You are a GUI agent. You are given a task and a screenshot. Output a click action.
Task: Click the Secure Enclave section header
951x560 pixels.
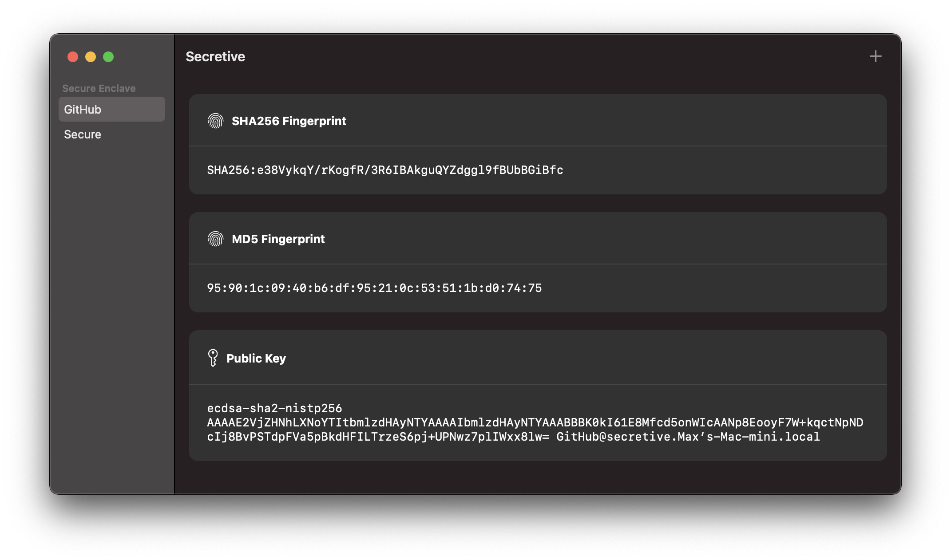click(99, 88)
